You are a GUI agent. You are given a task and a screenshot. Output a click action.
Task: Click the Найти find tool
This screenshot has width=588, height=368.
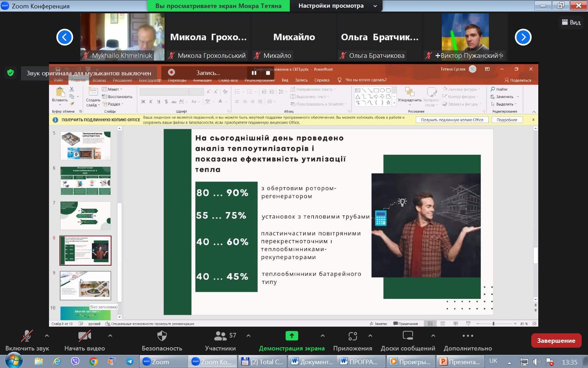[x=499, y=89]
